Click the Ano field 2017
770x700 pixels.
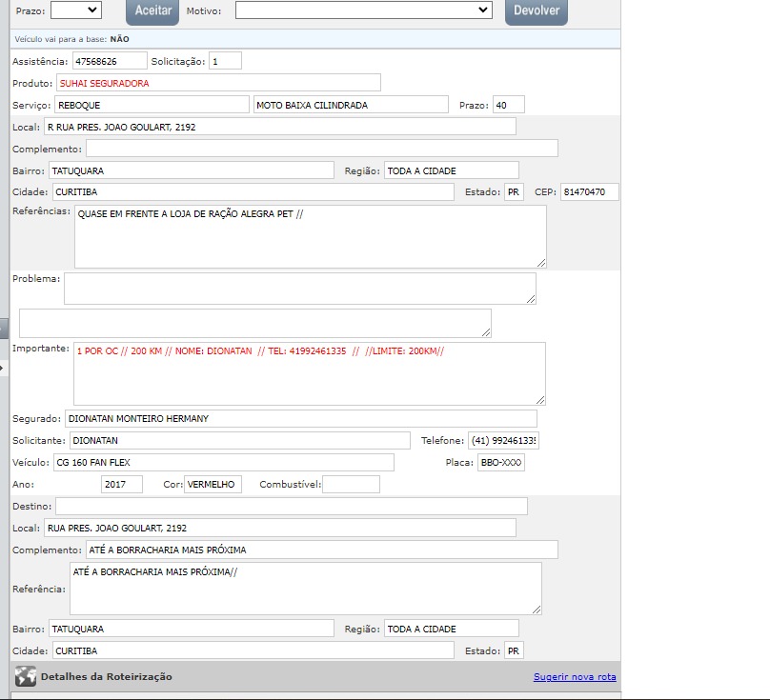point(122,484)
